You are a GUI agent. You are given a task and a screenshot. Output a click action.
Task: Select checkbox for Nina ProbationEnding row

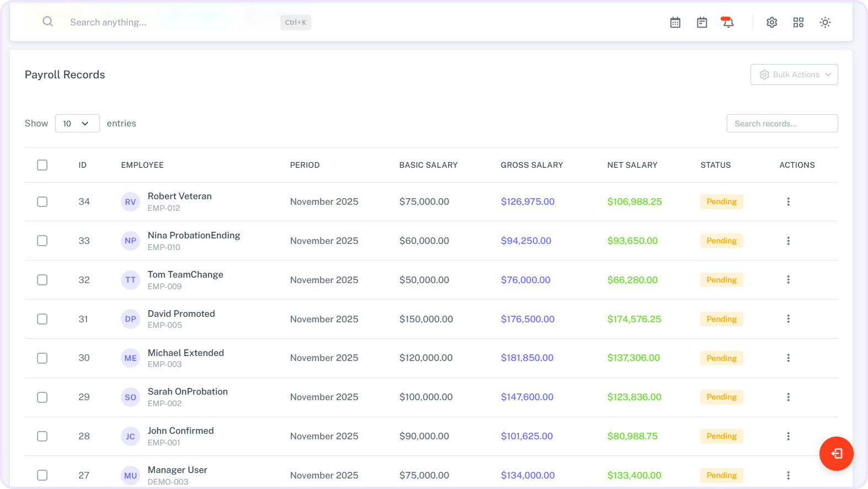[x=42, y=241]
